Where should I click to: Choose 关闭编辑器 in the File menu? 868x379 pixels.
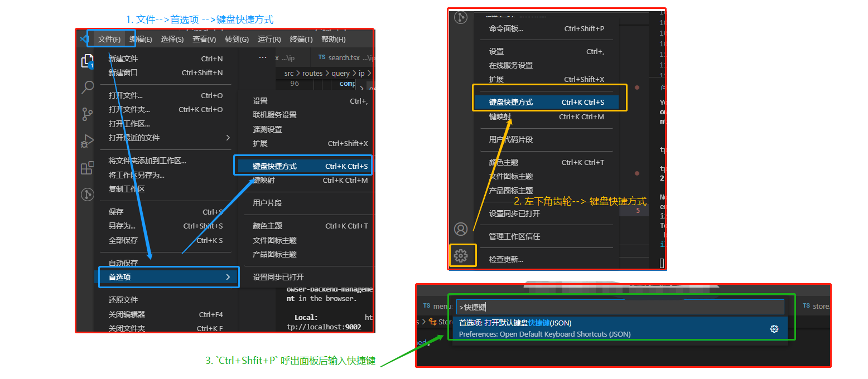coord(165,314)
